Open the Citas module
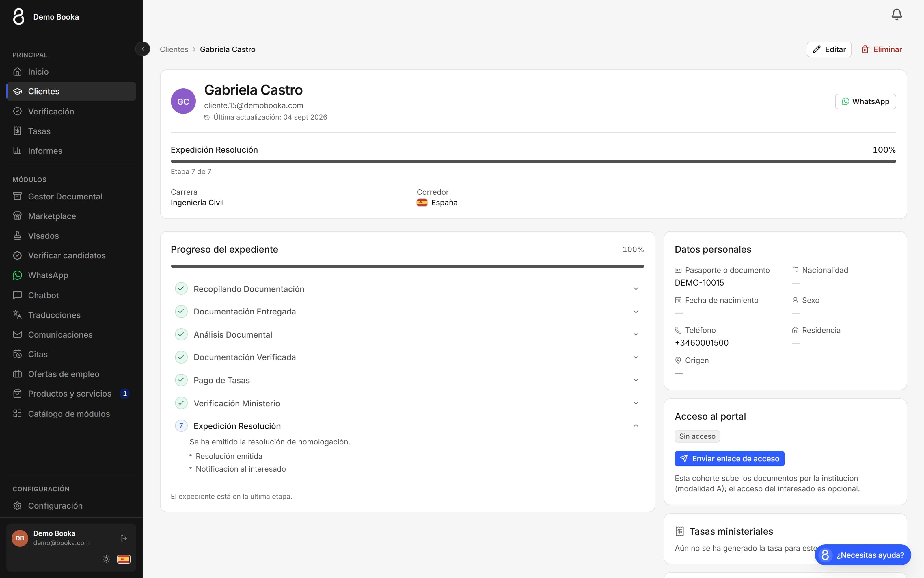The width and height of the screenshot is (924, 578). [x=71, y=354]
